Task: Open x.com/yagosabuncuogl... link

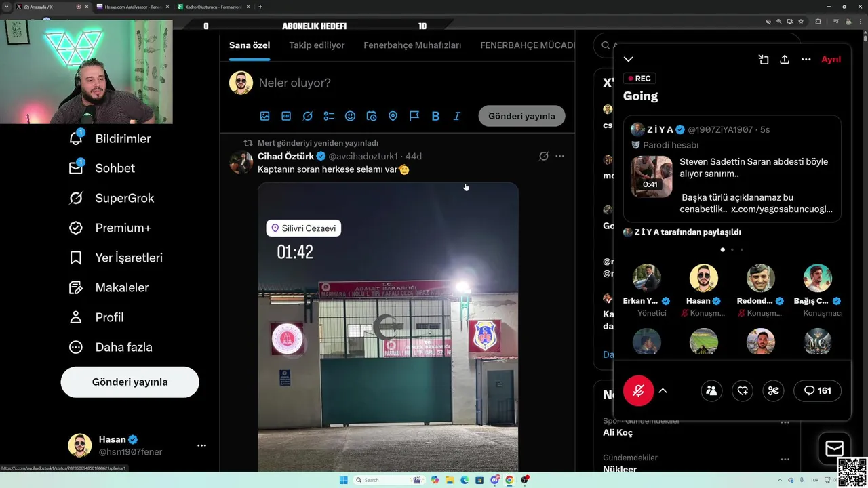Action: coord(781,209)
